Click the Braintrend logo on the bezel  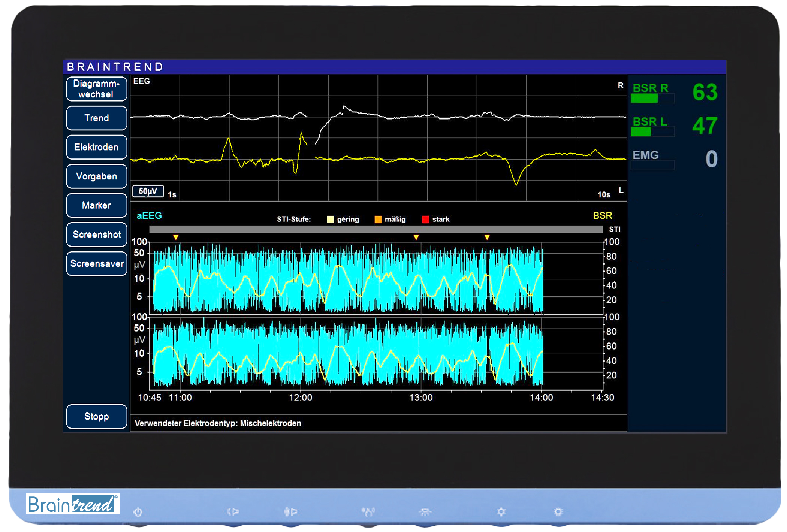tap(72, 504)
